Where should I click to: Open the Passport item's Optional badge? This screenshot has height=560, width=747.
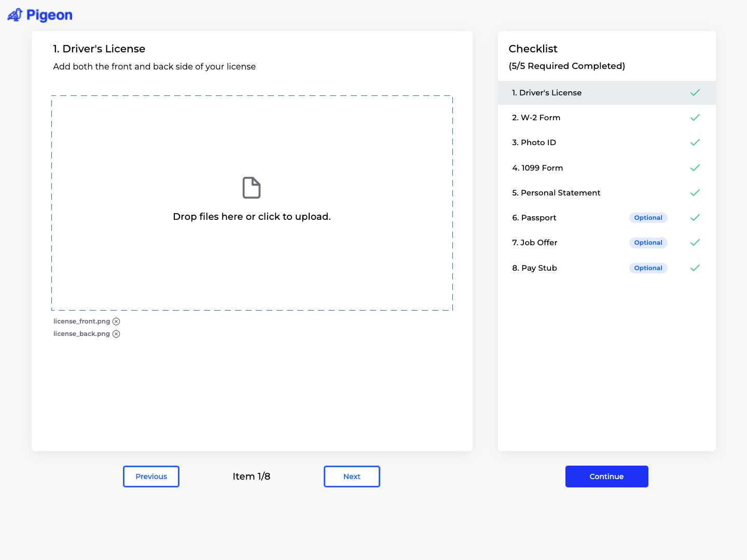pyautogui.click(x=648, y=217)
